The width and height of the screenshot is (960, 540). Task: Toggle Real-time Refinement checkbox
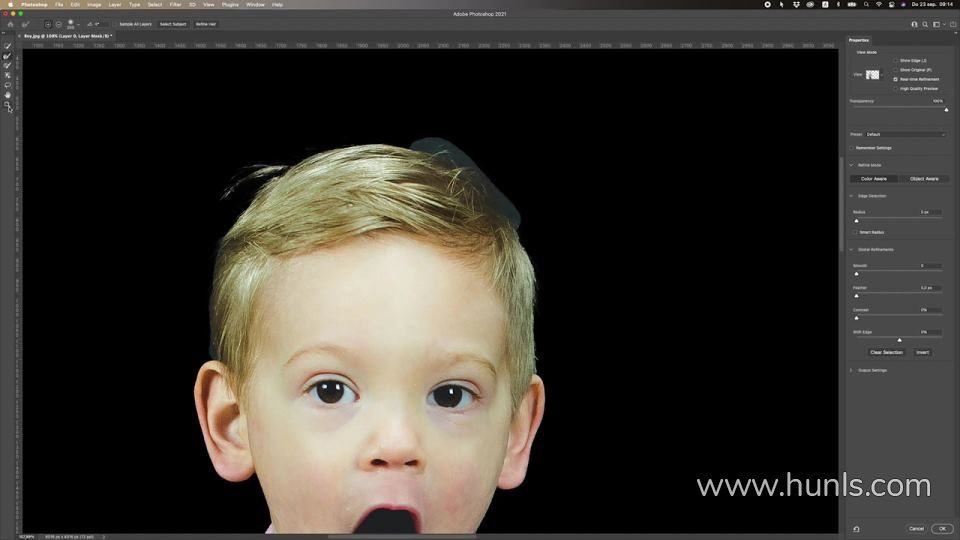coord(896,79)
